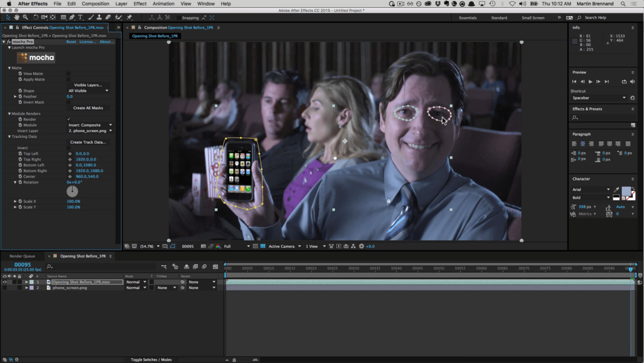Select the Brush tool

tap(91, 17)
